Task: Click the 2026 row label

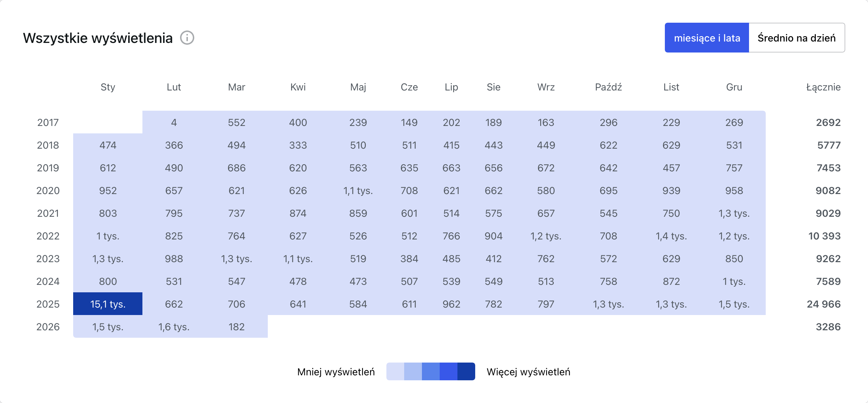Action: 48,327
